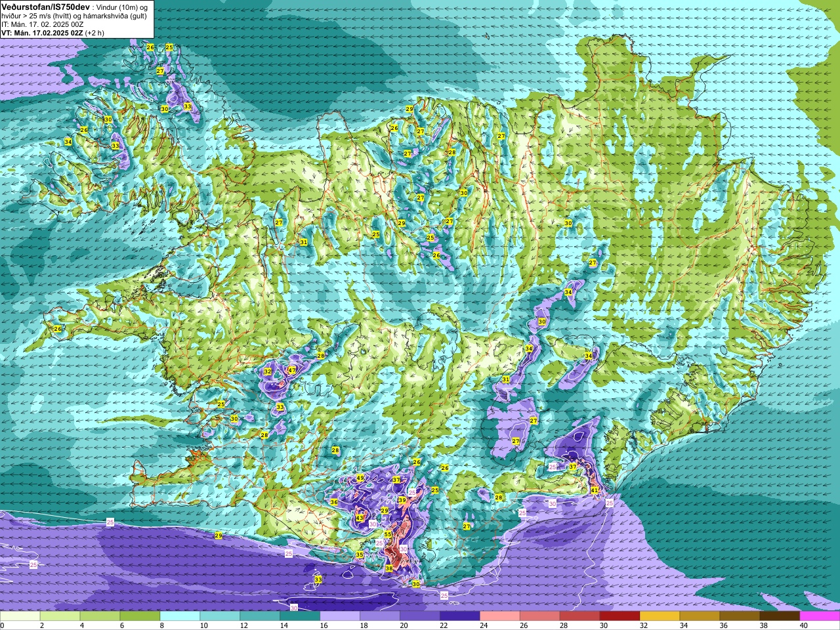Click the legend swatch for 2–4 m/s
840x630 pixels.
(60, 616)
